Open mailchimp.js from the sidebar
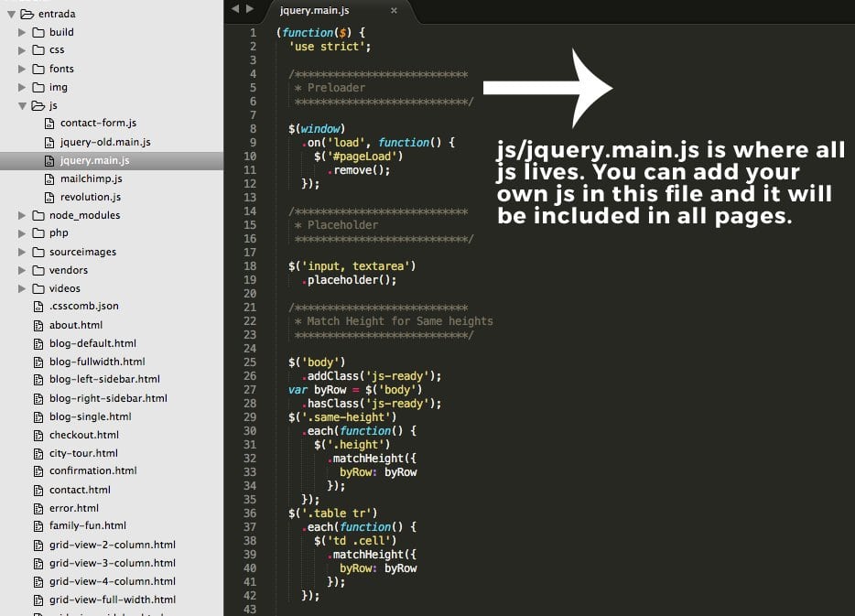This screenshot has height=616, width=855. [91, 178]
